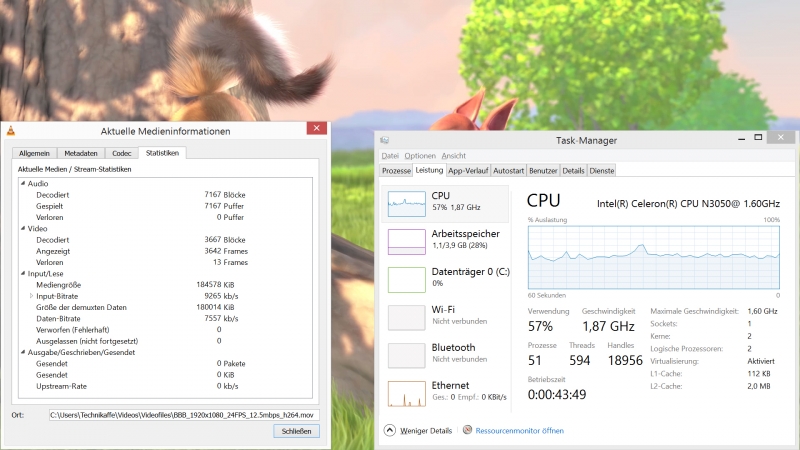The height and width of the screenshot is (450, 800).
Task: Select the Arbeitsspeicher mini graph thumbnail
Action: click(x=407, y=242)
